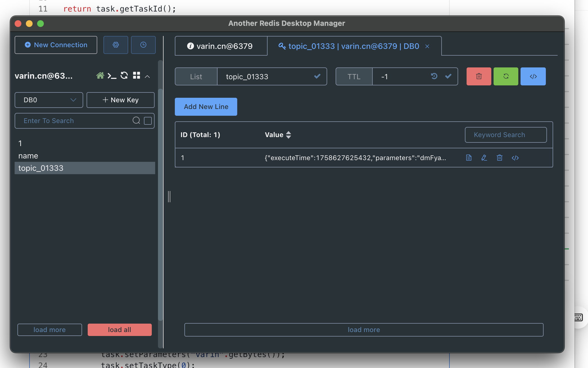
Task: Select key named 1 in key list
Action: click(85, 143)
